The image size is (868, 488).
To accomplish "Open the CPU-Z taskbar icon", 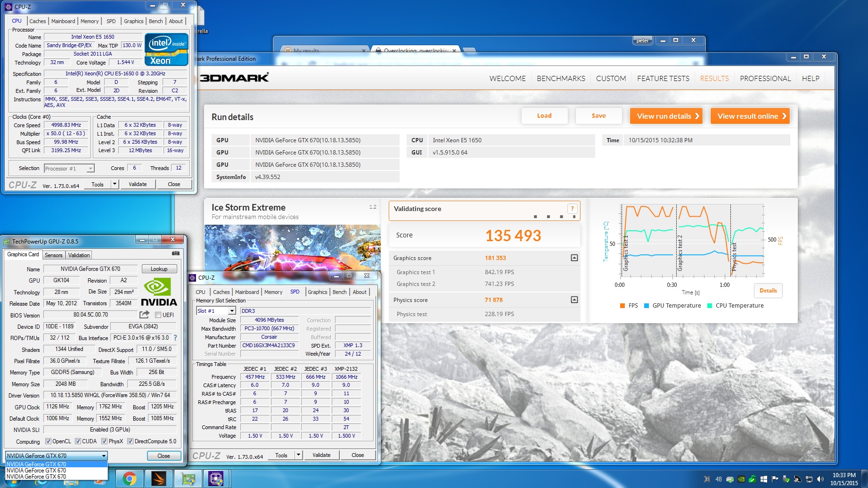I will coord(216,479).
